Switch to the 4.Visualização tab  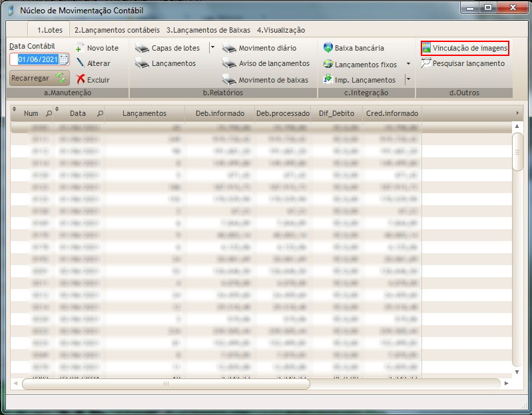[280, 30]
